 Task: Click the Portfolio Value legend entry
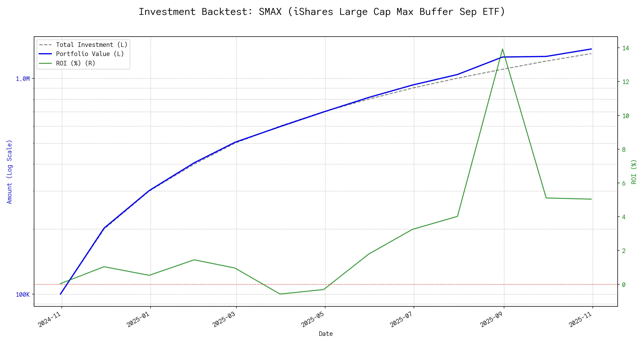(90, 54)
